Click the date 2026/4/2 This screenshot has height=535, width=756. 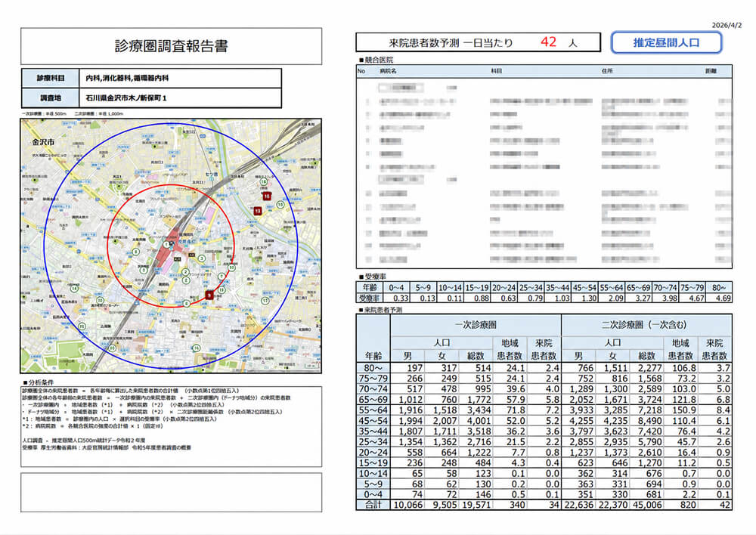tap(727, 25)
